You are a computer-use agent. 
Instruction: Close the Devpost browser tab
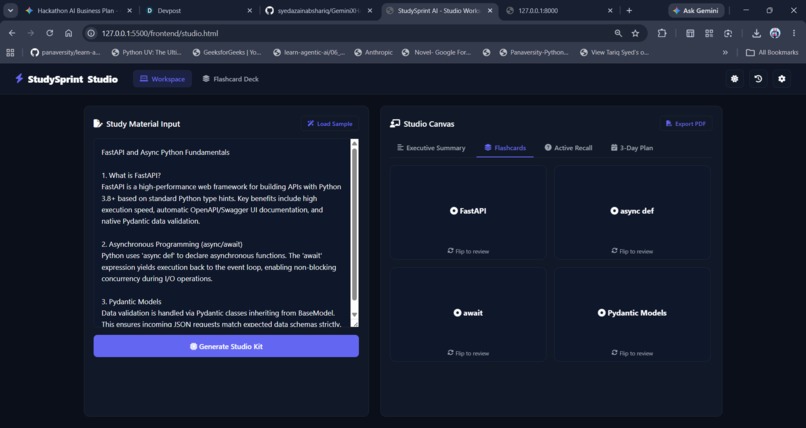(250, 10)
